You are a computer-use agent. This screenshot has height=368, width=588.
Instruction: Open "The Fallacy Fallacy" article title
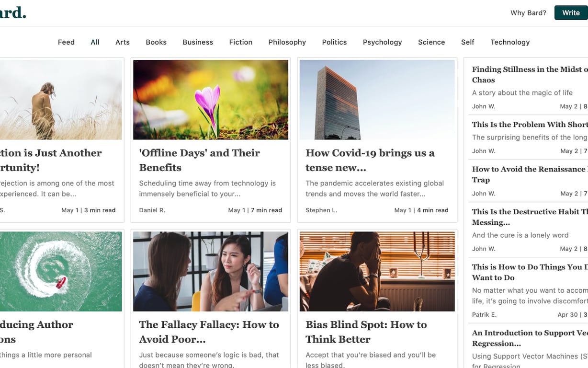click(209, 332)
